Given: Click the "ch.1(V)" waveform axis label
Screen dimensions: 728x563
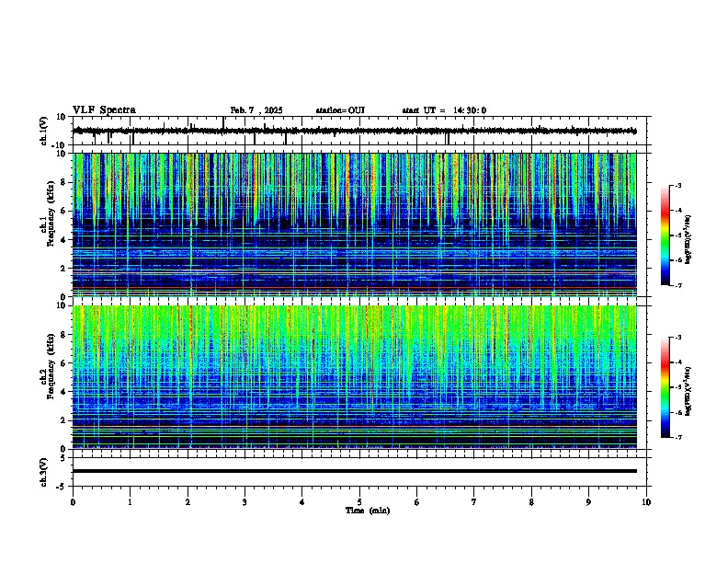Looking at the screenshot, I should tap(44, 131).
